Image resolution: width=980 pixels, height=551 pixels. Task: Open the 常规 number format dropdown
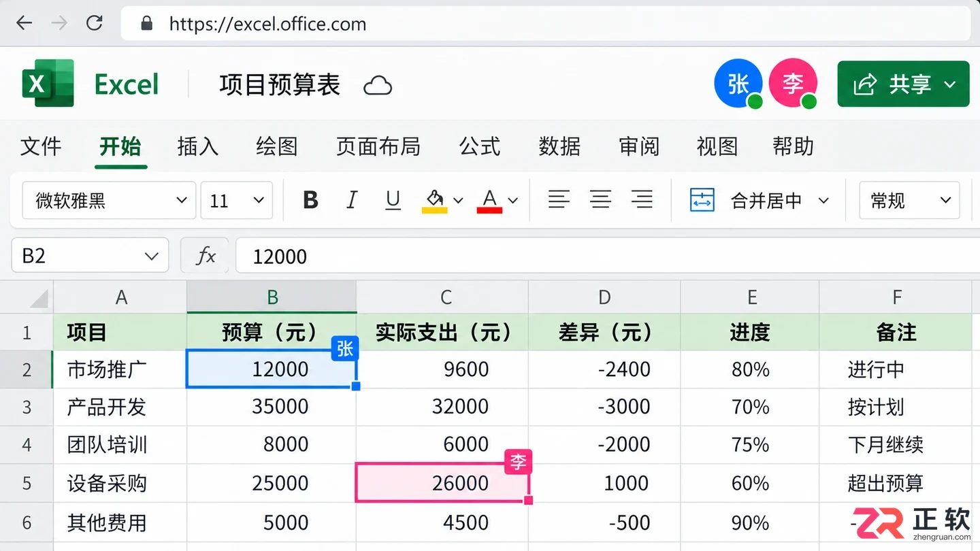tap(909, 200)
